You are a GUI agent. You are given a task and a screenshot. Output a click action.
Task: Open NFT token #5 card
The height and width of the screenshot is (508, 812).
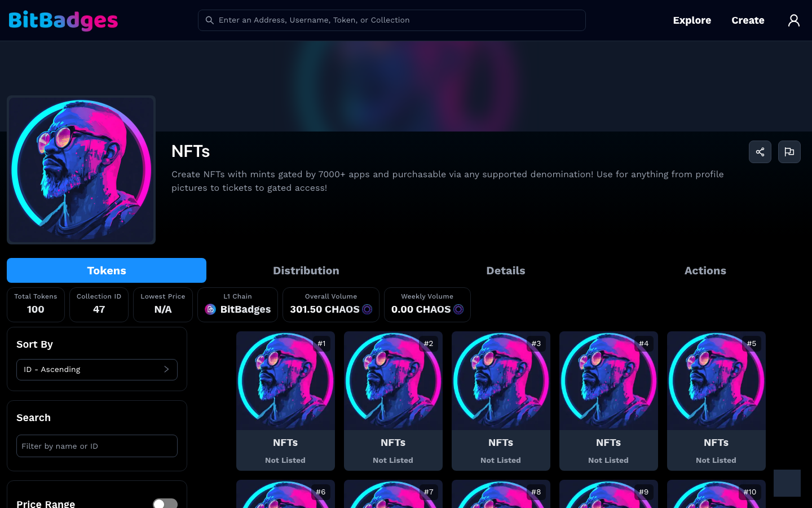[x=716, y=401]
